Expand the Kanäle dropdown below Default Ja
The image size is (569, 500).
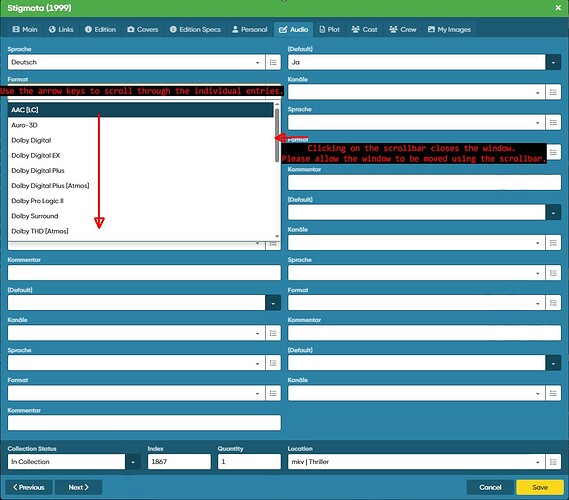pyautogui.click(x=537, y=93)
